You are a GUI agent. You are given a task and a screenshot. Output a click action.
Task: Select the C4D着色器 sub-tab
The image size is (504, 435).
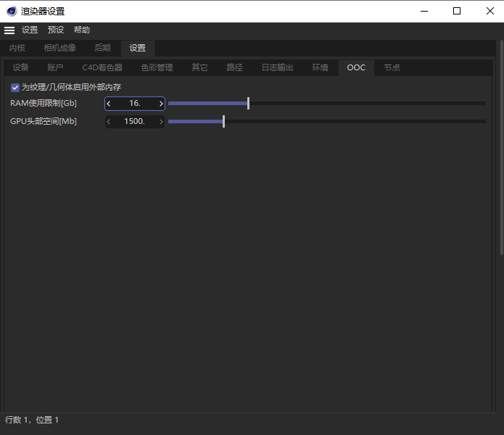[102, 68]
